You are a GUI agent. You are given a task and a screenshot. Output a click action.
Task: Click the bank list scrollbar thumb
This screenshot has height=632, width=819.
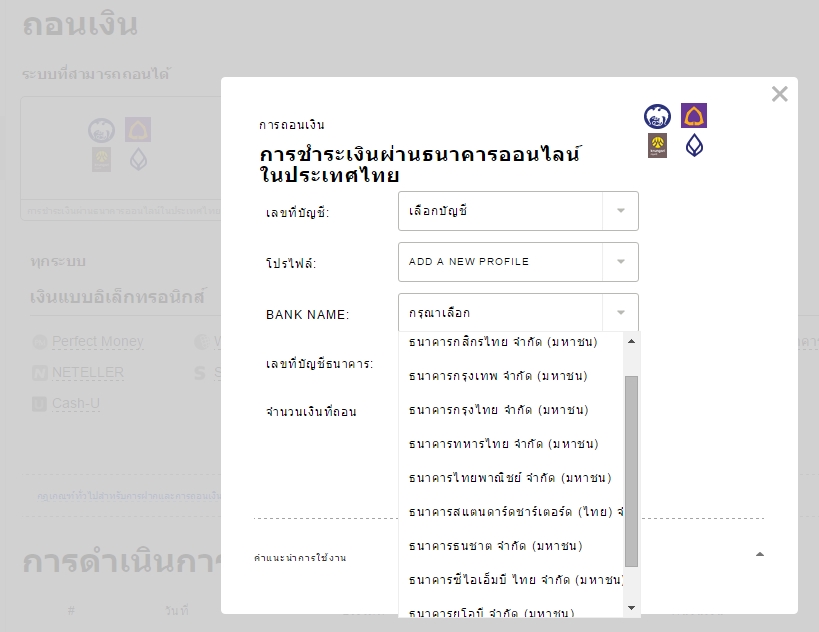click(631, 471)
